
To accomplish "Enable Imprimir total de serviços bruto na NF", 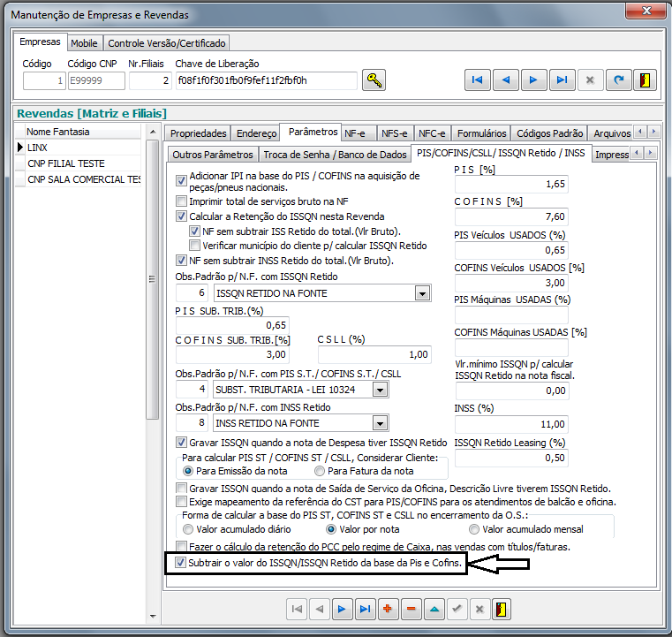I will point(181,201).
